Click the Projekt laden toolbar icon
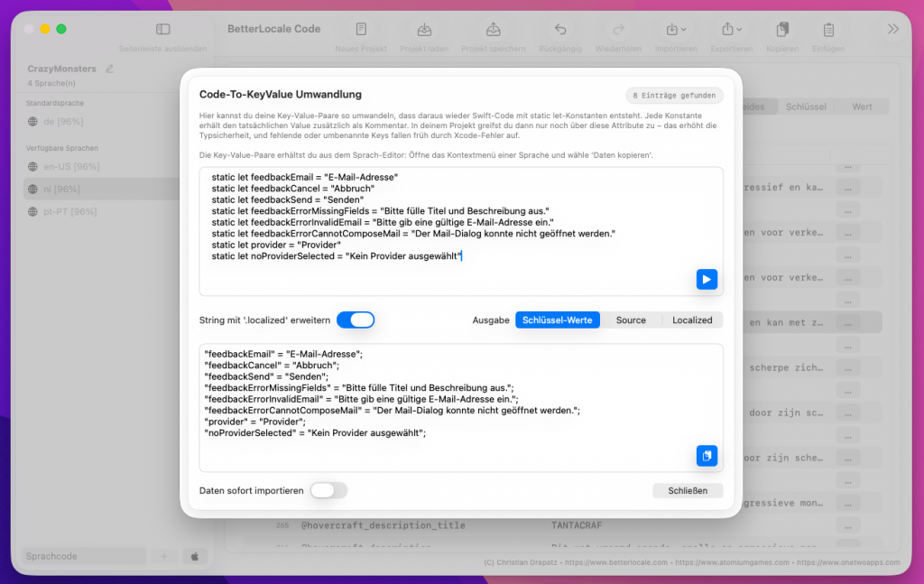The image size is (924, 584). point(426,30)
